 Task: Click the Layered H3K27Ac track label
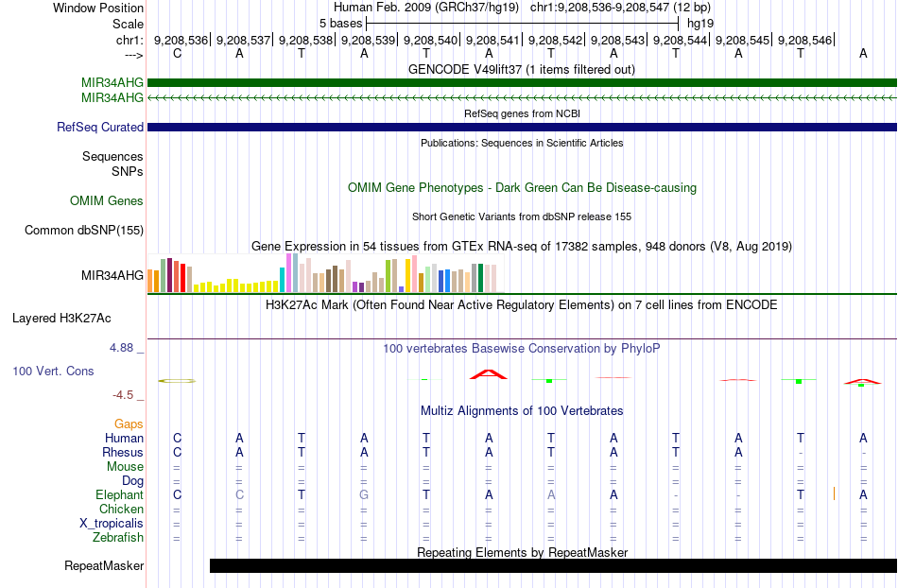click(x=61, y=319)
